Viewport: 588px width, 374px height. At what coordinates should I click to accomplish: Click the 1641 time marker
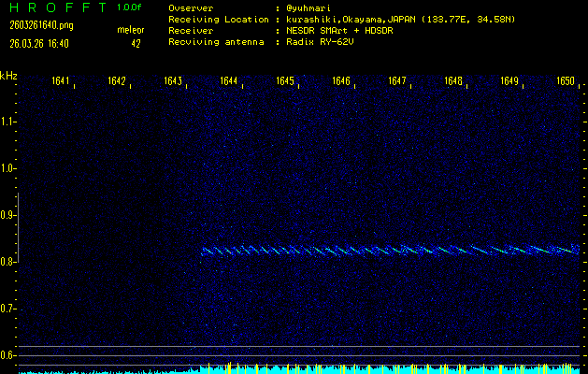[61, 81]
